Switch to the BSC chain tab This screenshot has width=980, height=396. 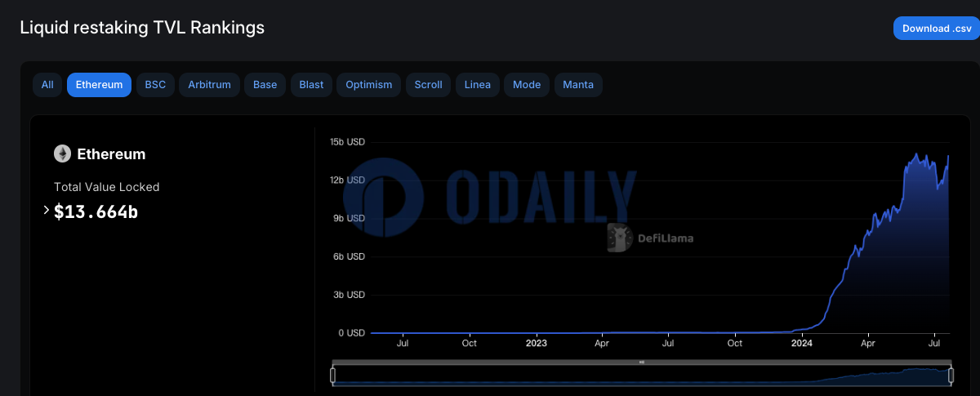tap(155, 85)
